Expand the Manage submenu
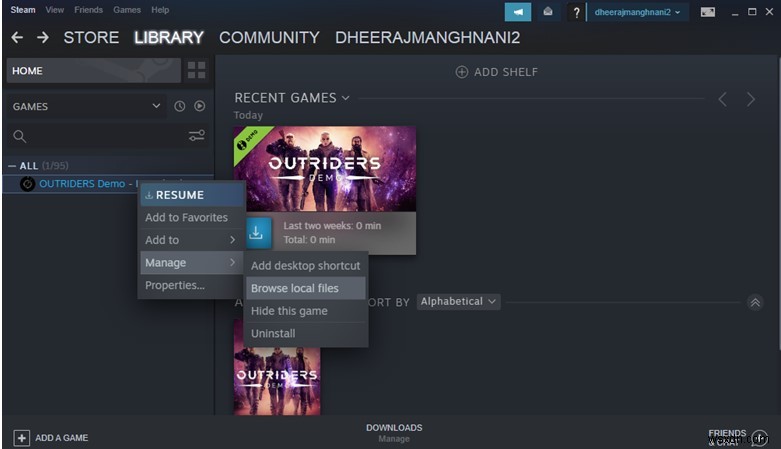Screen dimensions: 781x449 tap(191, 263)
